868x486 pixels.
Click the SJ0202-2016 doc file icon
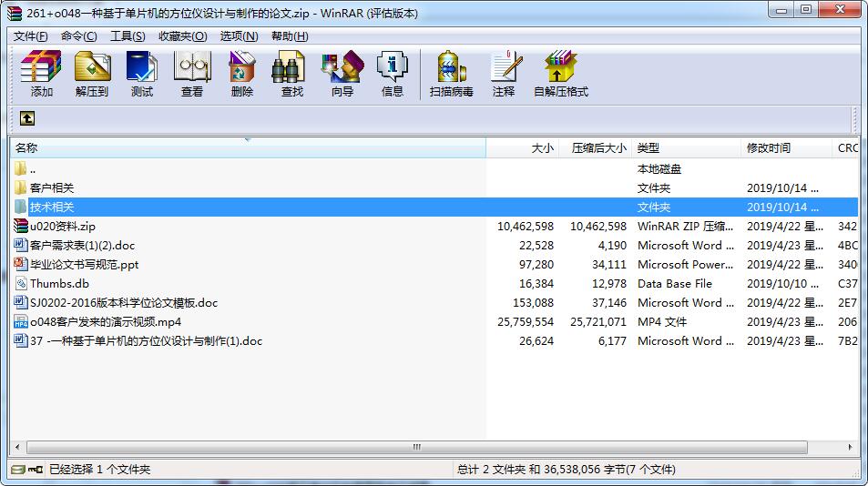[x=20, y=302]
